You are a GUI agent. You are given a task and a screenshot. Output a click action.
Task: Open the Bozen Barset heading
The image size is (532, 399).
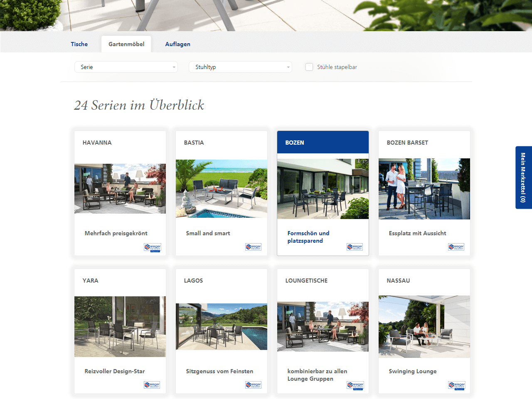point(407,143)
